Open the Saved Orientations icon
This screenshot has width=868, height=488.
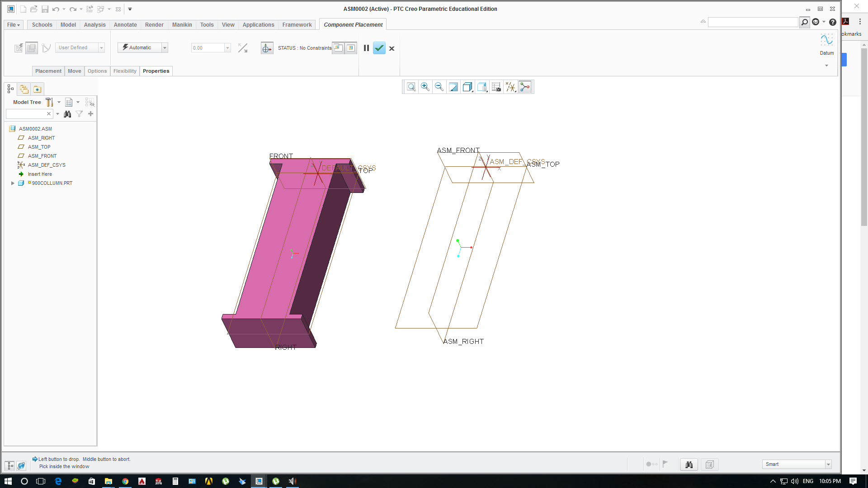point(482,87)
